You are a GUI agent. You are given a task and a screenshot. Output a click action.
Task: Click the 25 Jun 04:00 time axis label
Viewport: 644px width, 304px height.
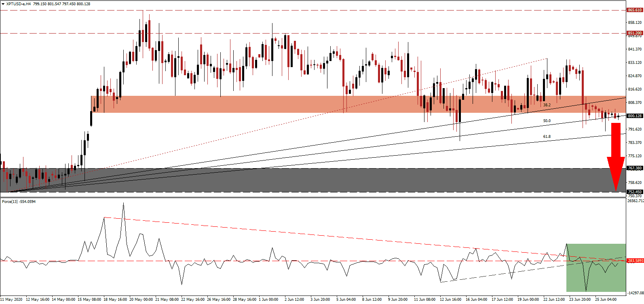pos(606,300)
